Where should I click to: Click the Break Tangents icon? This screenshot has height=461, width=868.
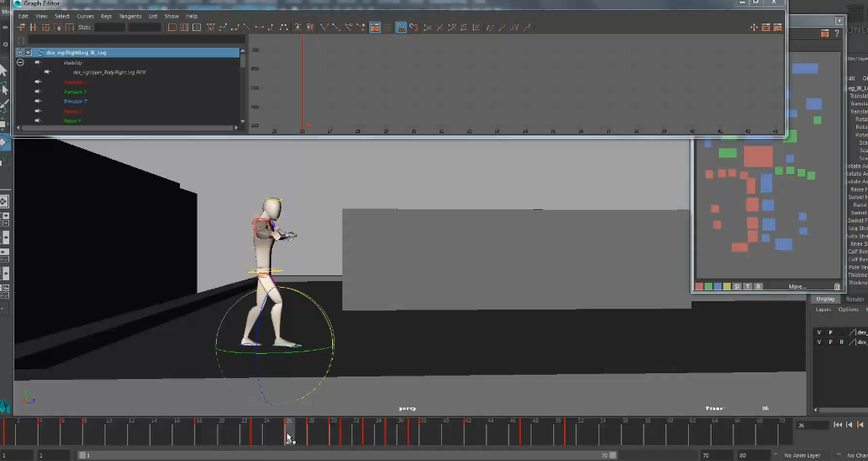tap(325, 27)
